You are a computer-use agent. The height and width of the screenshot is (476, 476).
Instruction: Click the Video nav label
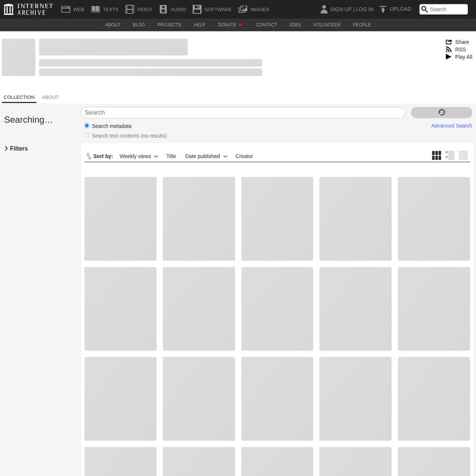(145, 10)
